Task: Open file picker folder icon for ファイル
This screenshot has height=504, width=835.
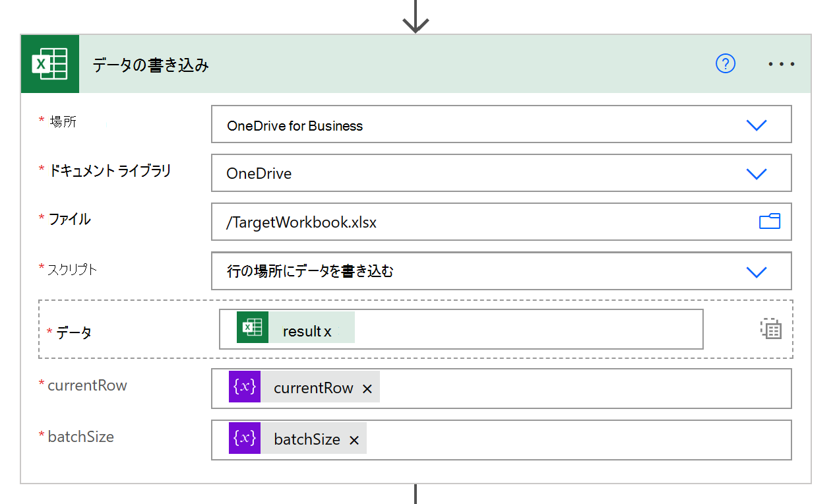Action: 769,222
